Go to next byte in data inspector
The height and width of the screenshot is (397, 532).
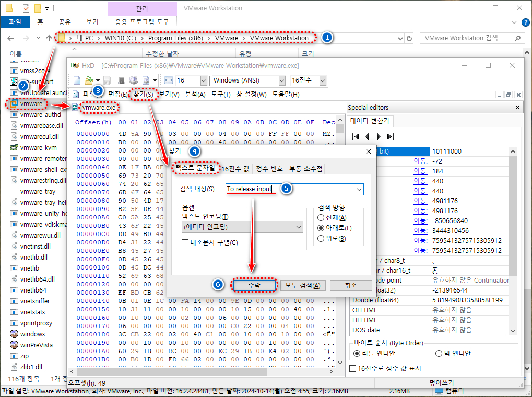pyautogui.click(x=379, y=136)
